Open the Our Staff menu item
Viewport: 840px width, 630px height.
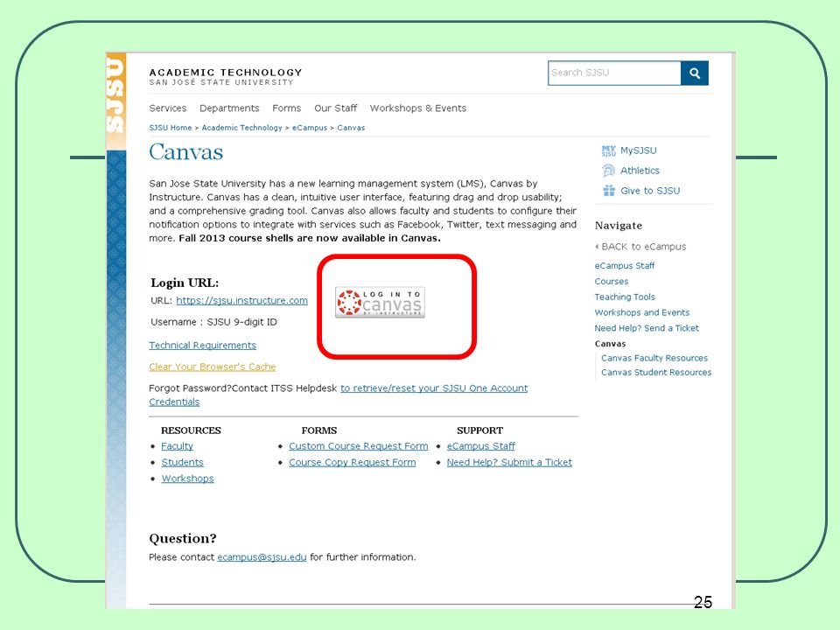click(335, 108)
